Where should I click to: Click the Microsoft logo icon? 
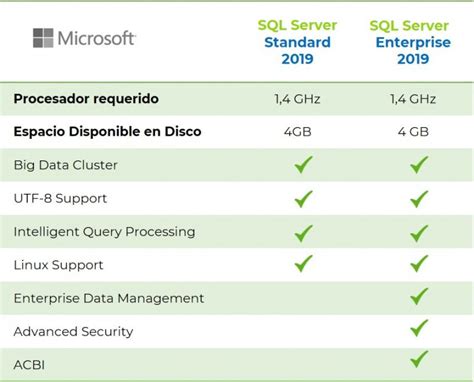43,38
